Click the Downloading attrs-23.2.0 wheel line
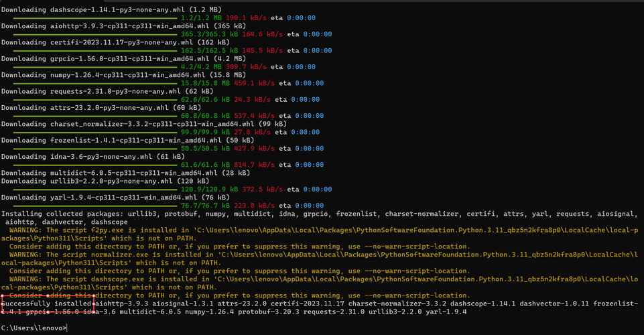Image resolution: width=644 pixels, height=335 pixels. tap(101, 108)
